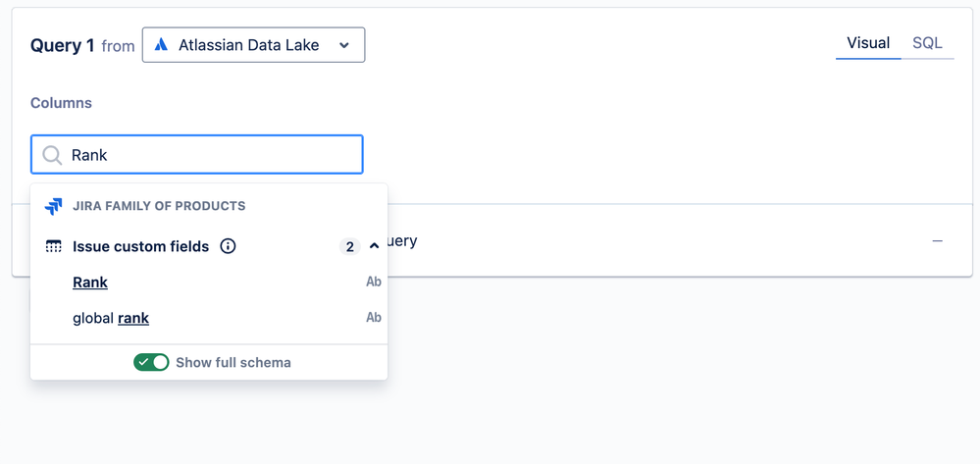The height and width of the screenshot is (464, 980).
Task: Switch to the SQL tab
Action: click(x=927, y=43)
